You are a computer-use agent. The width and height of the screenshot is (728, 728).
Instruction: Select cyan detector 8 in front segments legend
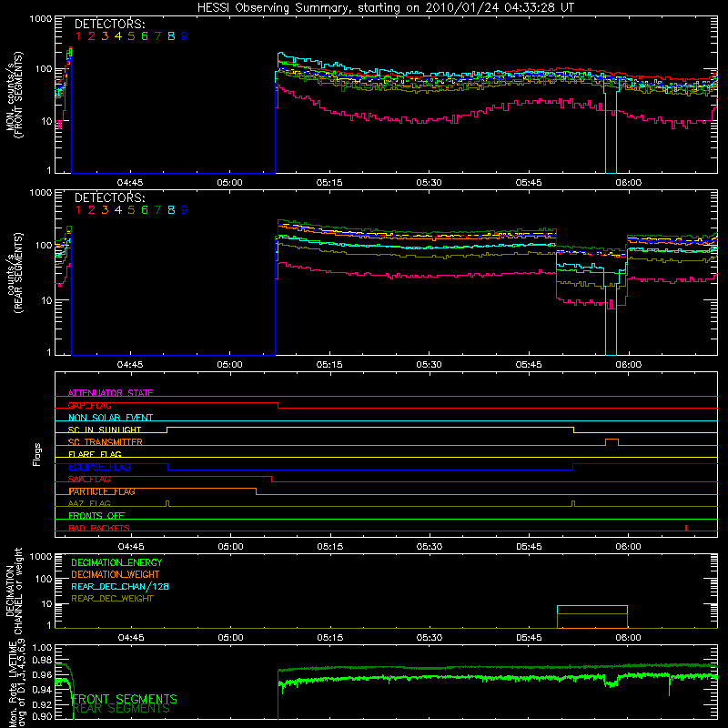click(x=171, y=36)
